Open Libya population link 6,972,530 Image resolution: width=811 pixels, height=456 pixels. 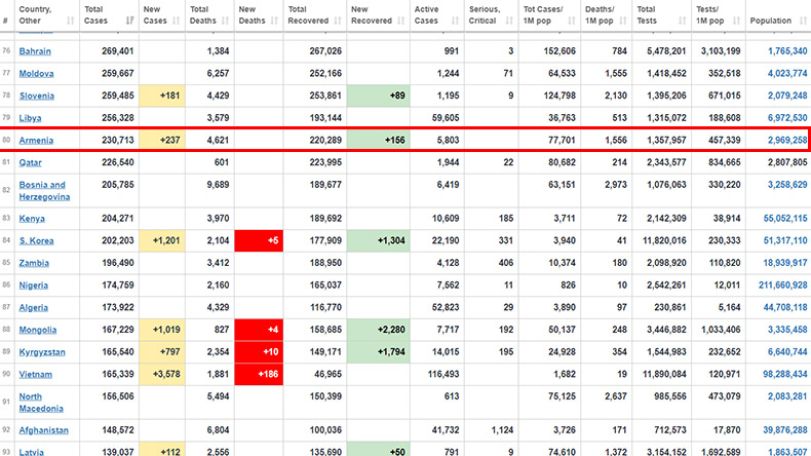(787, 118)
